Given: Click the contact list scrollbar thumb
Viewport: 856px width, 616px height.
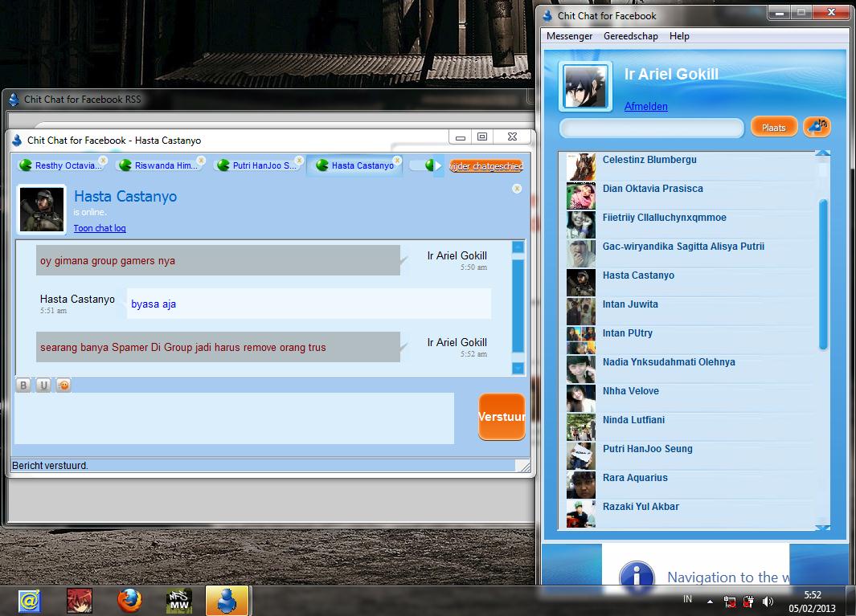Looking at the screenshot, I should tap(823, 275).
